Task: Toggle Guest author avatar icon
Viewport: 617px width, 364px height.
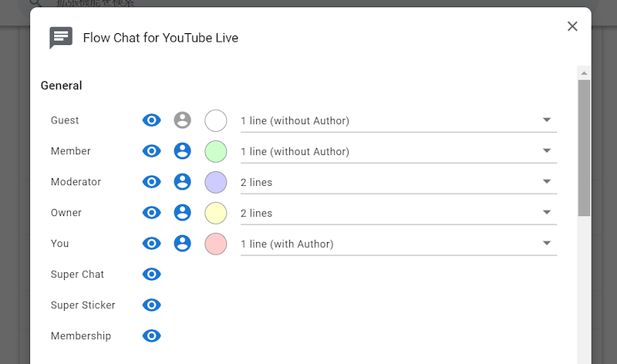Action: [x=182, y=120]
